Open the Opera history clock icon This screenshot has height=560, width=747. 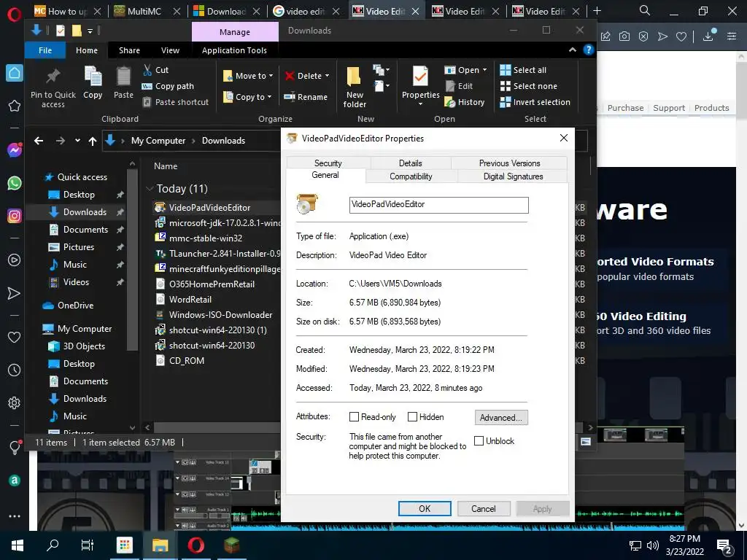coord(15,370)
